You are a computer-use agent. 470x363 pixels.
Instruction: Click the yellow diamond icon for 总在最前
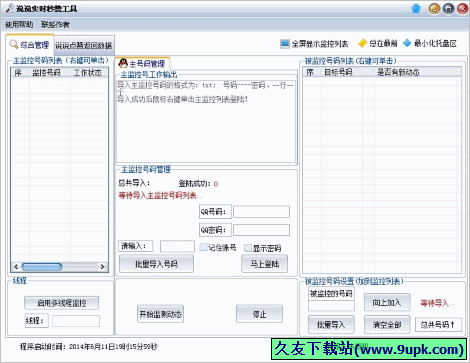362,43
